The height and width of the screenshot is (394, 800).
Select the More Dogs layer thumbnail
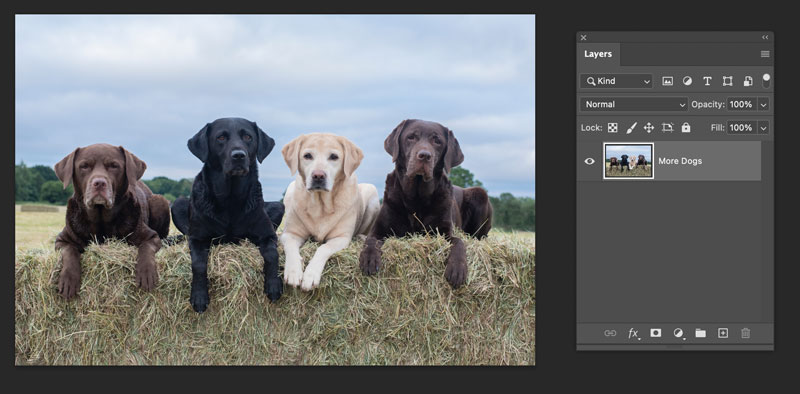click(628, 161)
